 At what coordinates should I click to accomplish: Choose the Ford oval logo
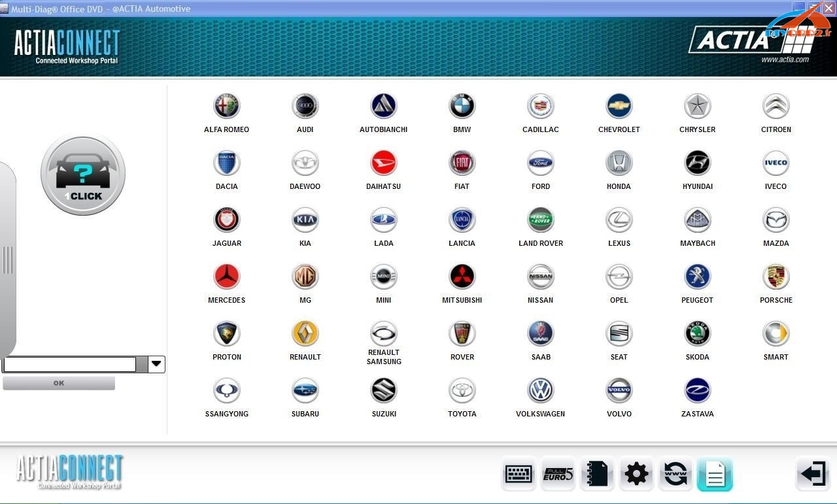tap(541, 163)
